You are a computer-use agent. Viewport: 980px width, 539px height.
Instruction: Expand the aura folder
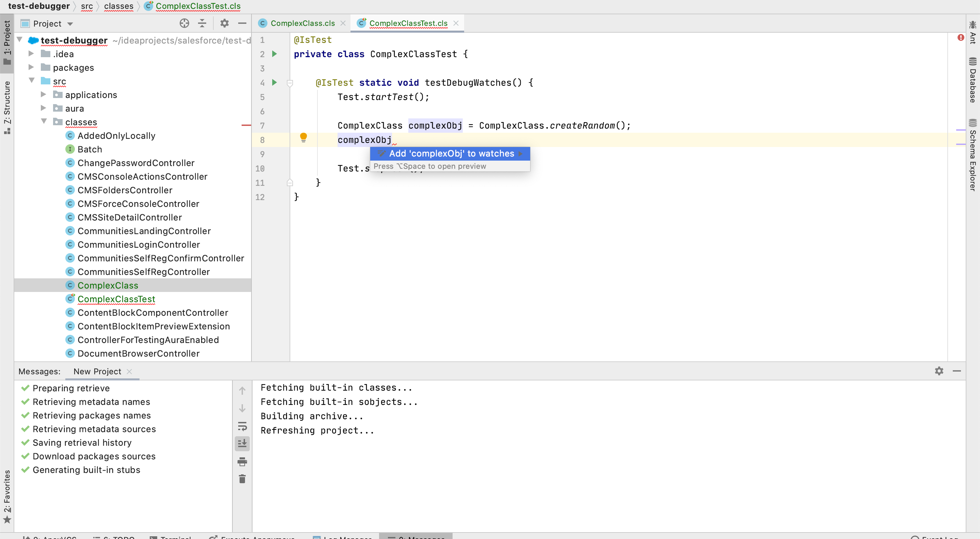[x=43, y=108]
